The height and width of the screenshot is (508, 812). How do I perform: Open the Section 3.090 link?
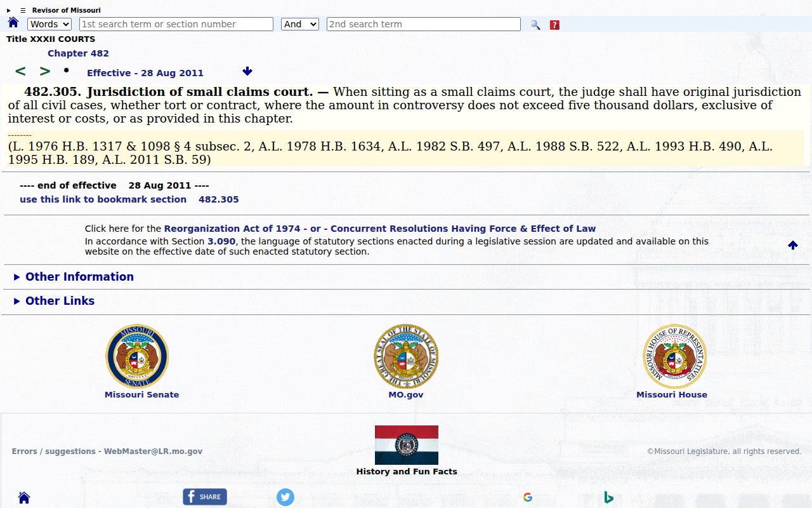pyautogui.click(x=221, y=241)
